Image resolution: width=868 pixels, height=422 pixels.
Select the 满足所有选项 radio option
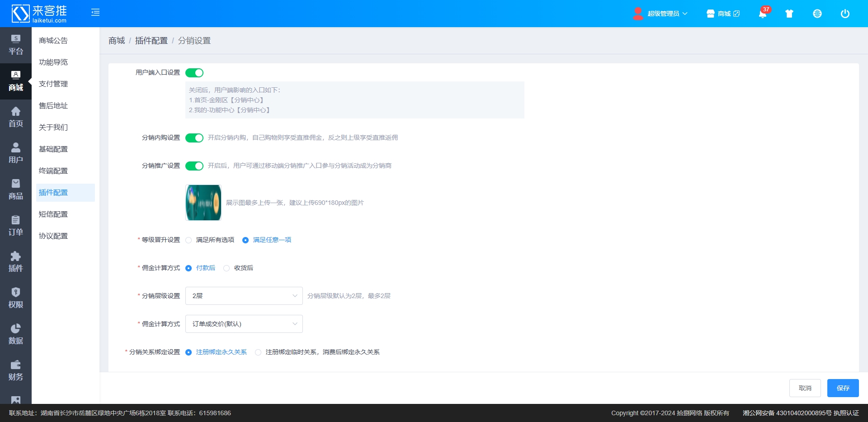coord(189,240)
